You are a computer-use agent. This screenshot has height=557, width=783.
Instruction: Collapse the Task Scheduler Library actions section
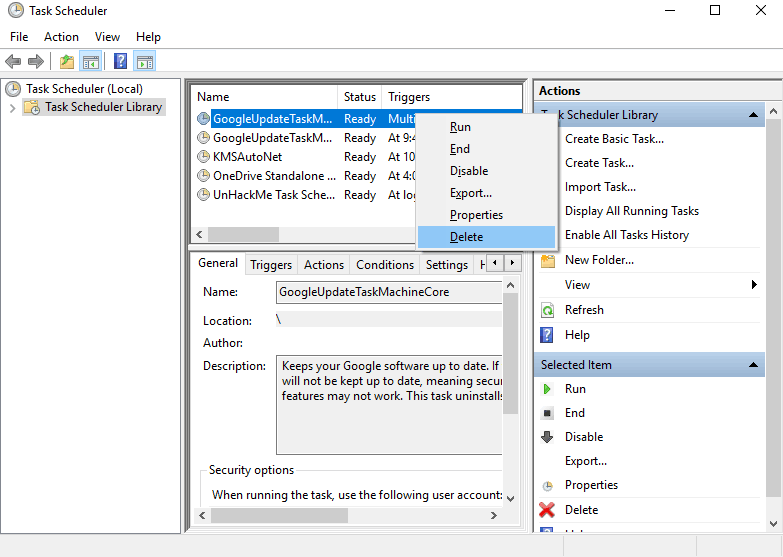click(x=754, y=115)
